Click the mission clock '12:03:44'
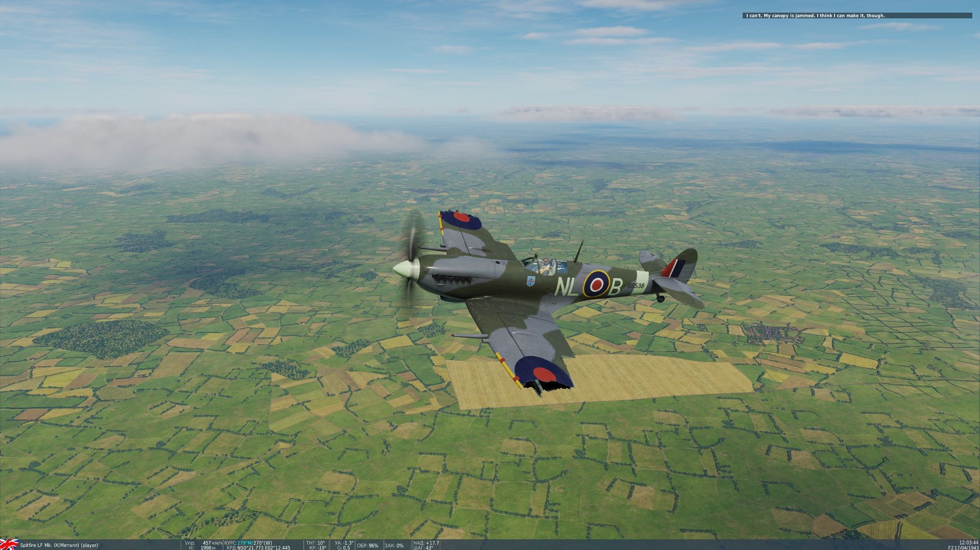 coord(969,542)
